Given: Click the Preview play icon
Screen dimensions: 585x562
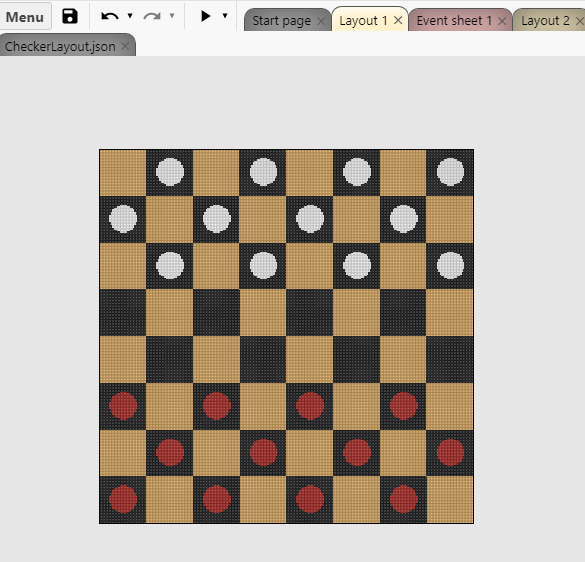Looking at the screenshot, I should pos(205,16).
